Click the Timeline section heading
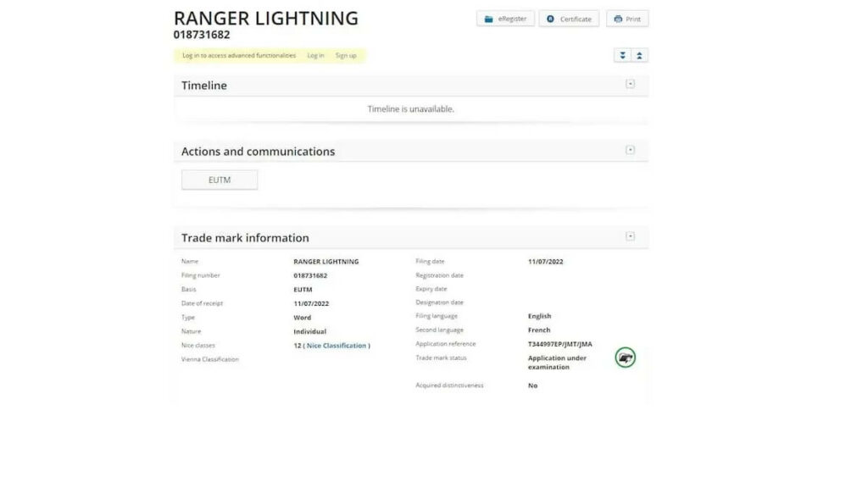The image size is (868, 488). [x=204, y=86]
